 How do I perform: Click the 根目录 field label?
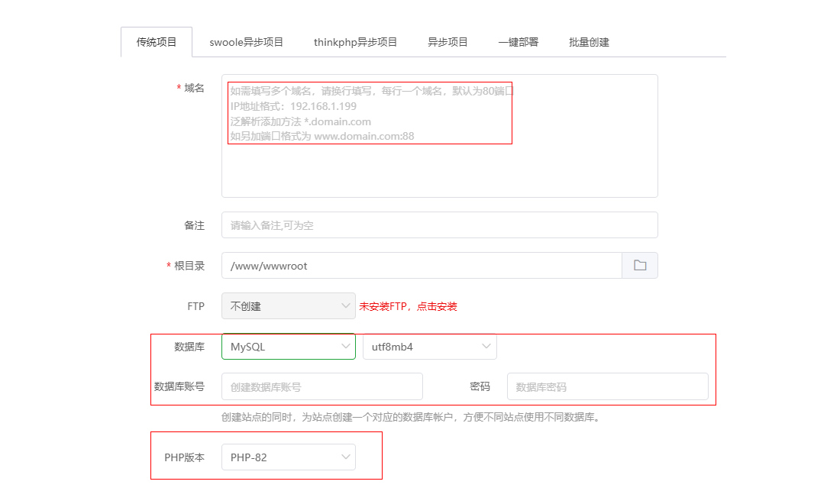tap(189, 266)
